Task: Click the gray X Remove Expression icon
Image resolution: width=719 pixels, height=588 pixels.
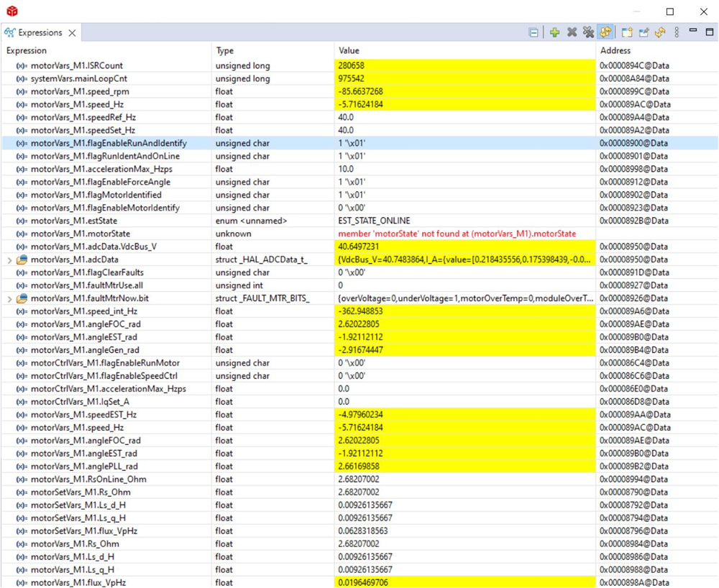Action: point(572,33)
